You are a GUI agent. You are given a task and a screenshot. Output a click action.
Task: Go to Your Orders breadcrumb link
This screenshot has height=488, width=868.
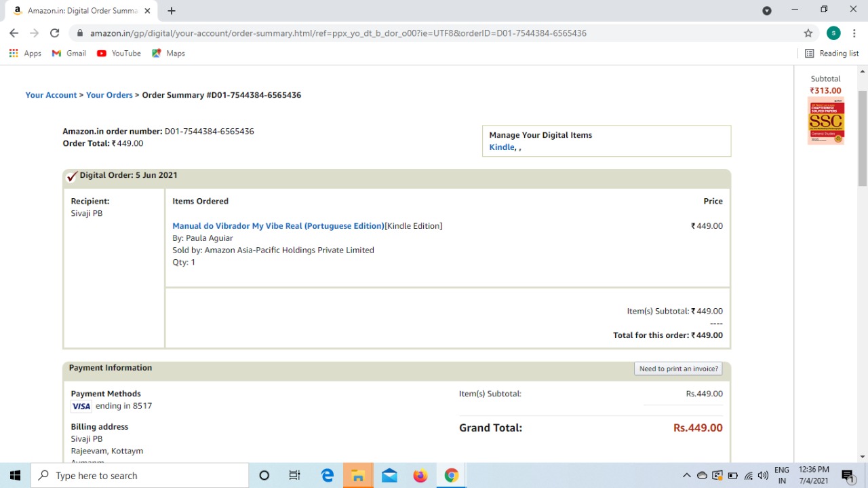point(109,95)
